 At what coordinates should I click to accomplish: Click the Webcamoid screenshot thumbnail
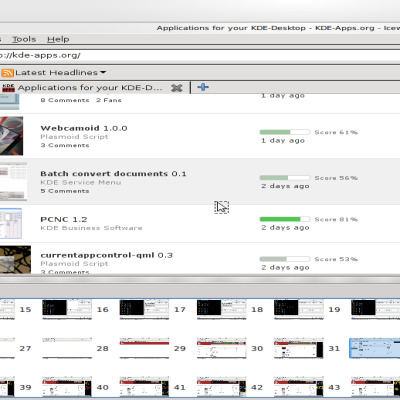click(x=11, y=136)
